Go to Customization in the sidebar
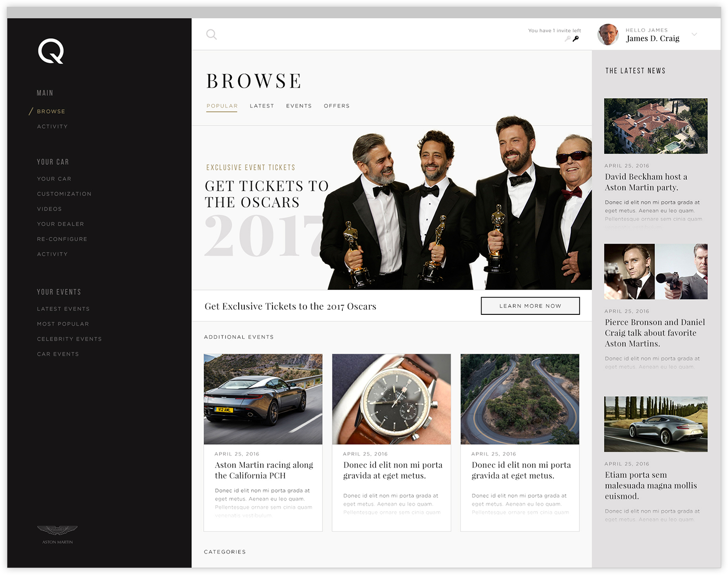 click(64, 194)
